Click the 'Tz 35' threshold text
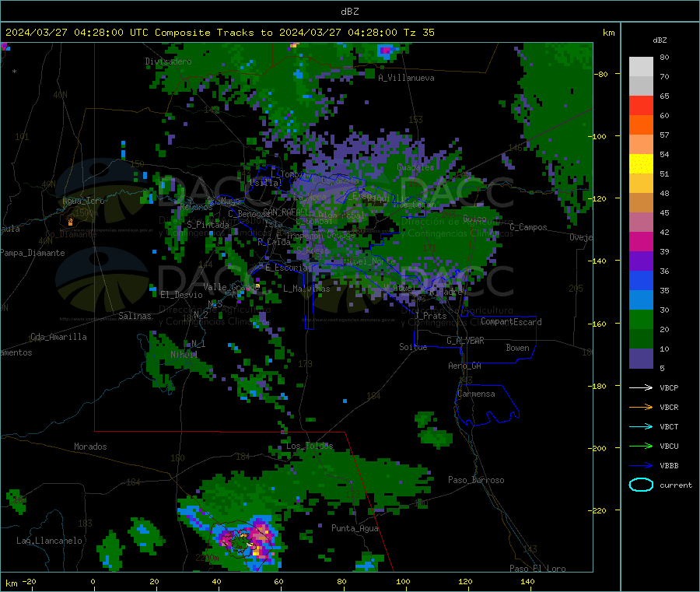The height and width of the screenshot is (592, 700). (x=418, y=33)
